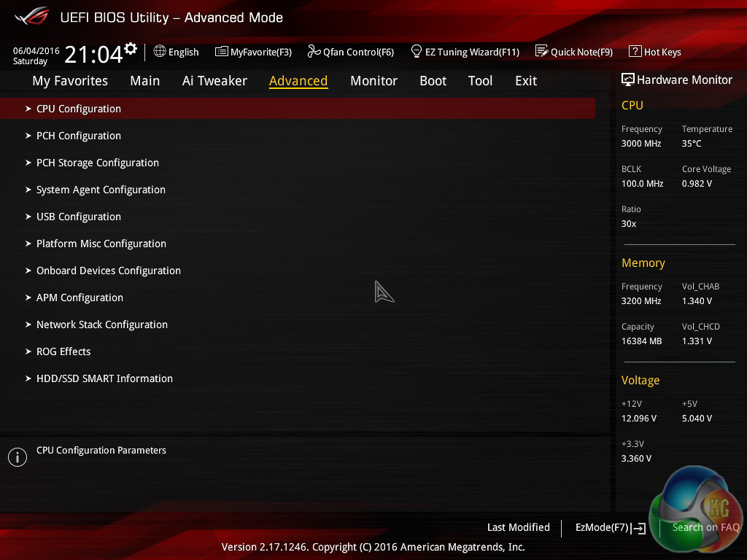Open HDD/SSD SMART Information text

[104, 378]
